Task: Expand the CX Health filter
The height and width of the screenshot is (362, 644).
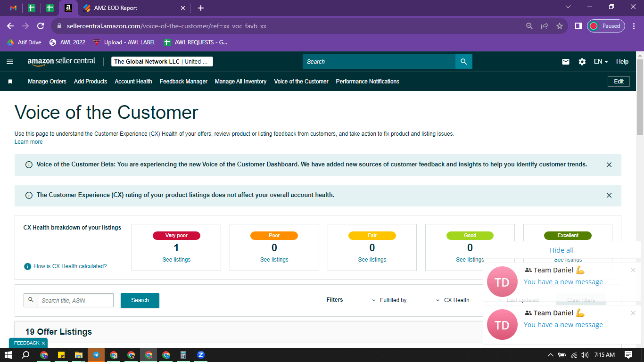Action: click(452, 300)
